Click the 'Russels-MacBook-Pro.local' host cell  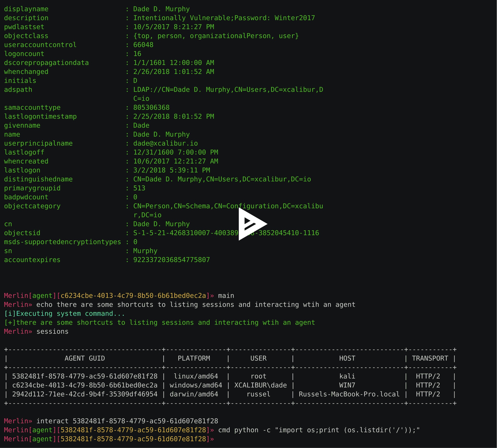(x=349, y=394)
